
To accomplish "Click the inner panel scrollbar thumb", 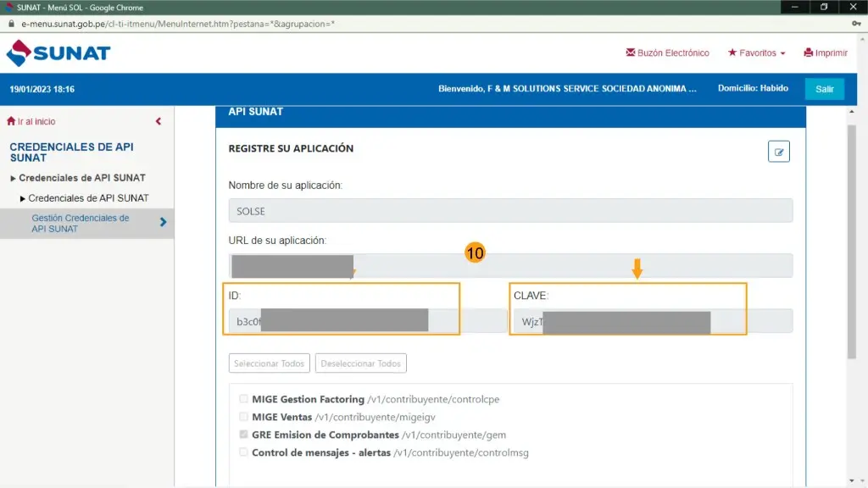I will pyautogui.click(x=851, y=241).
